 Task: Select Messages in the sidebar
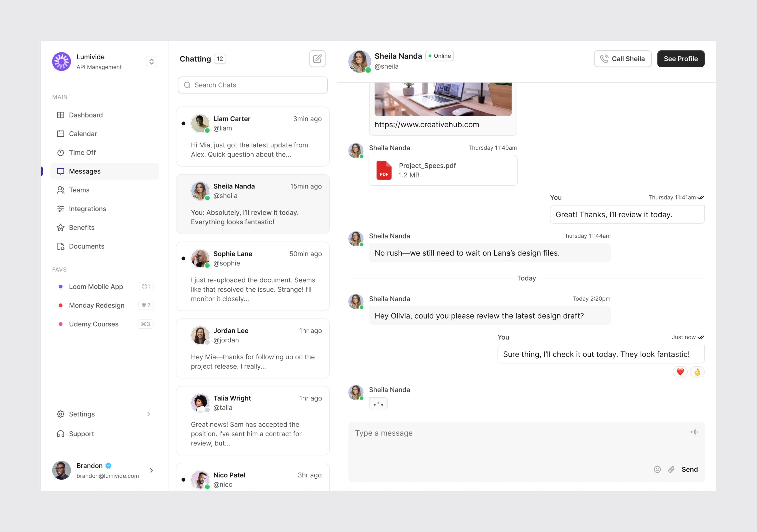click(104, 171)
